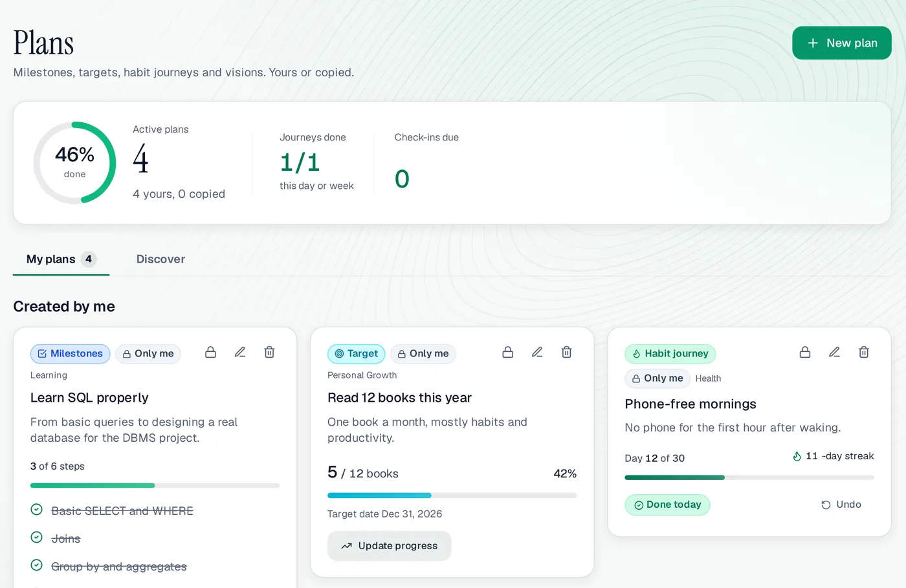906x588 pixels.
Task: Click the Habit journey tag
Action: [670, 354]
